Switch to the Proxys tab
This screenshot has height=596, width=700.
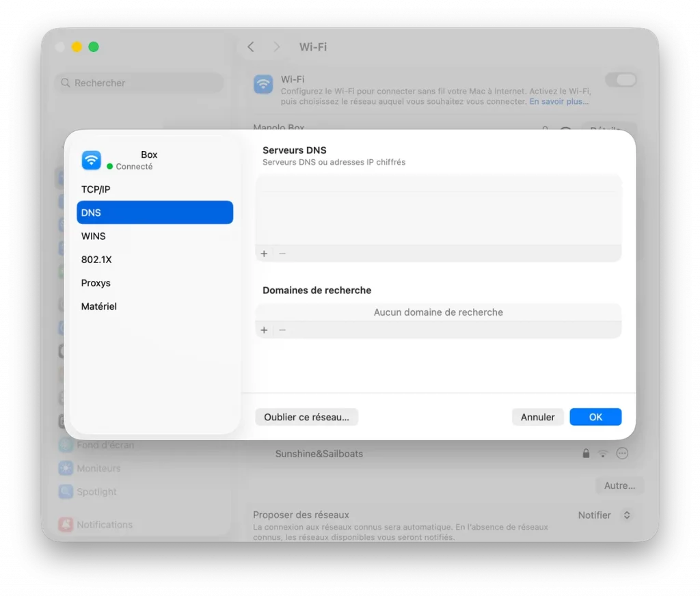[x=96, y=282]
